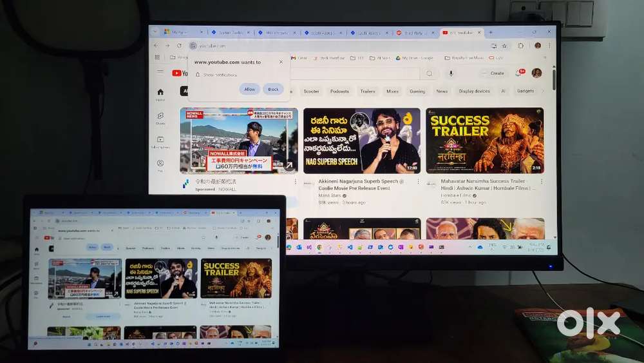The width and height of the screenshot is (644, 363).
Task: Select the Podcasts chip on the large monitor
Action: tap(339, 92)
